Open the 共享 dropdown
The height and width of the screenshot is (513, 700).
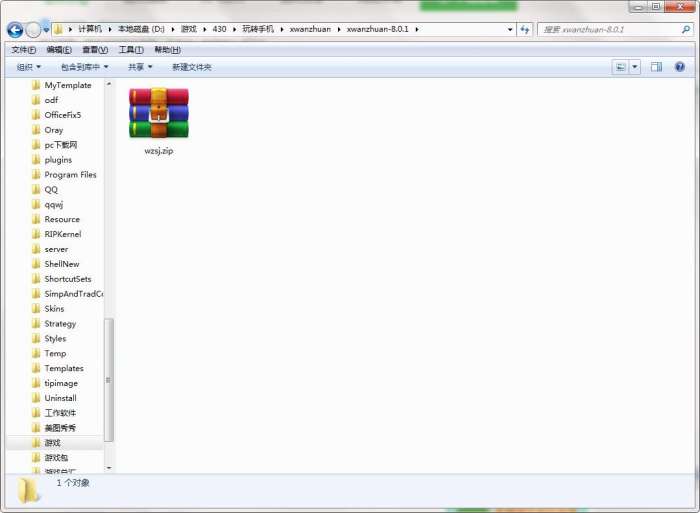click(x=140, y=67)
